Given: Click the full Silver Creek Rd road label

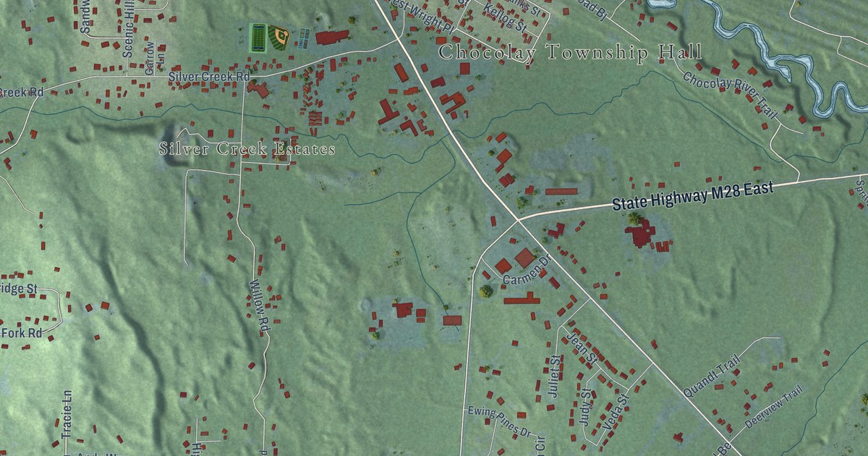Looking at the screenshot, I should pos(210,76).
